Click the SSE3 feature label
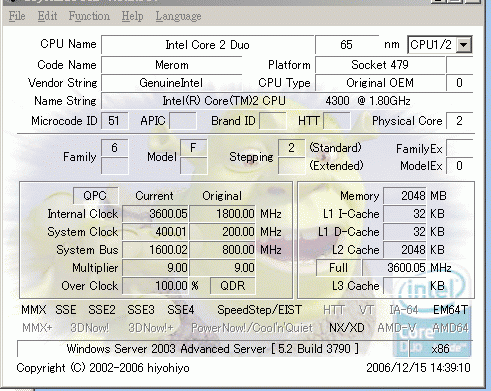This screenshot has height=391, width=491. point(141,310)
